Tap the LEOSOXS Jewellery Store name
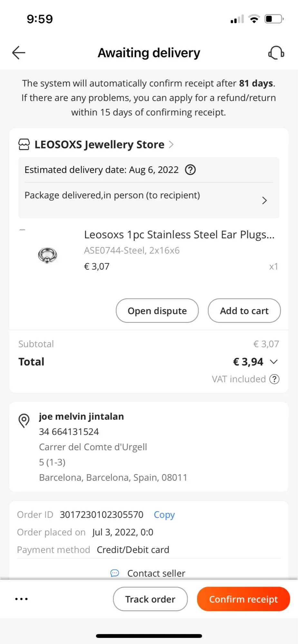Viewport: 298px width, 644px height. point(99,145)
